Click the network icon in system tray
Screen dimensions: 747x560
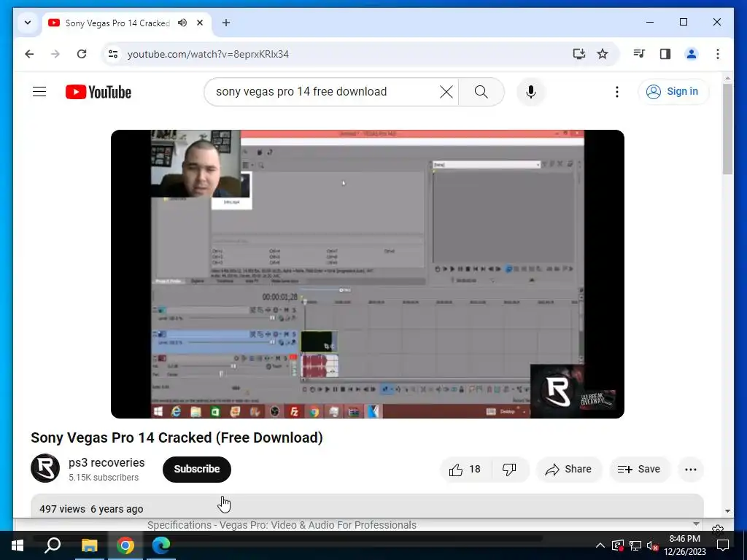[x=635, y=545]
